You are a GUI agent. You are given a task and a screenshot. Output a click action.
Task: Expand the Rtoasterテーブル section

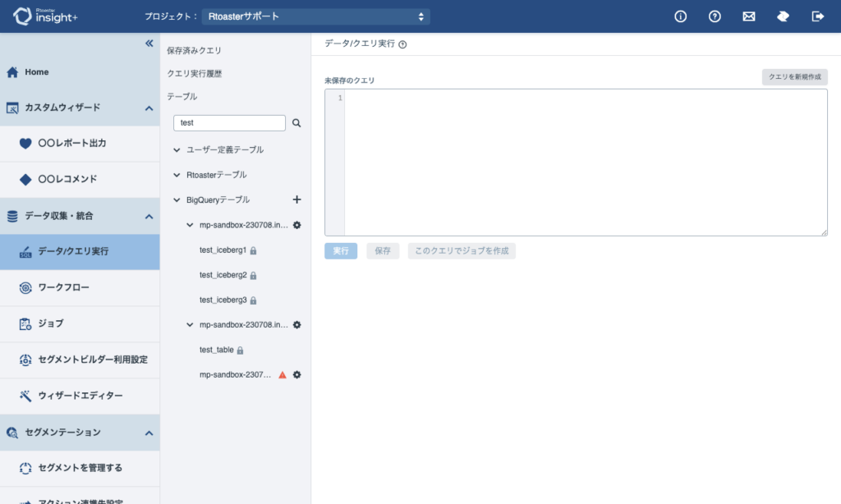click(x=177, y=175)
